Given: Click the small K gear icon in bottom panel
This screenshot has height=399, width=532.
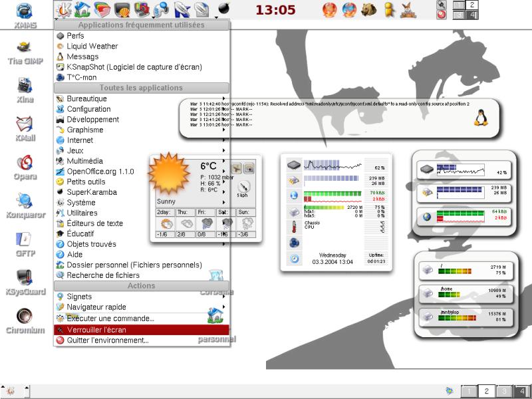Looking at the screenshot, I should [11, 391].
